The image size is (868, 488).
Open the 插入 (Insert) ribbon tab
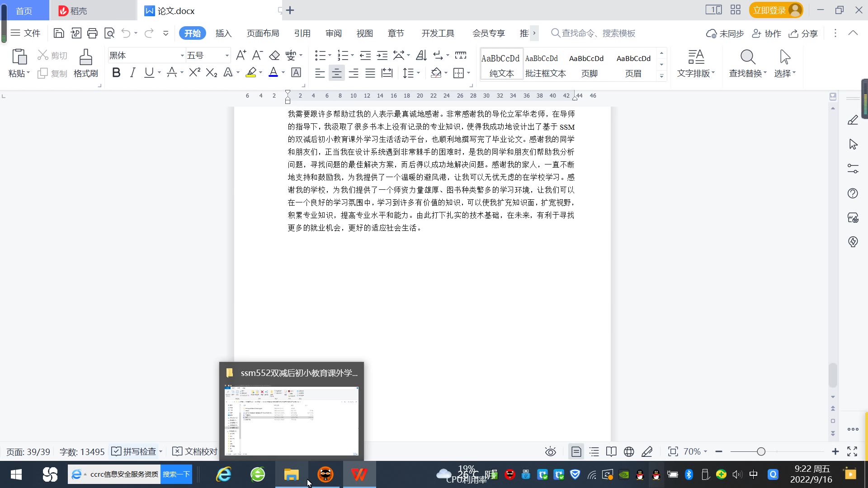223,33
